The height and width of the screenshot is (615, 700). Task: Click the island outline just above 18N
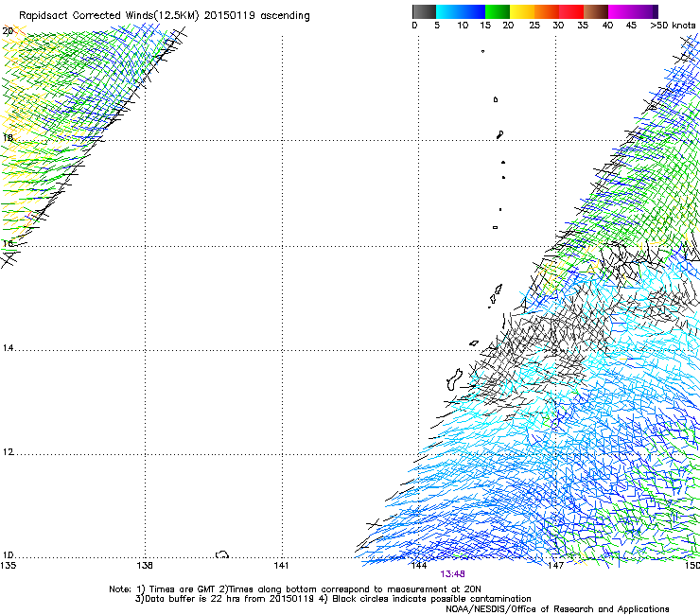tap(500, 134)
